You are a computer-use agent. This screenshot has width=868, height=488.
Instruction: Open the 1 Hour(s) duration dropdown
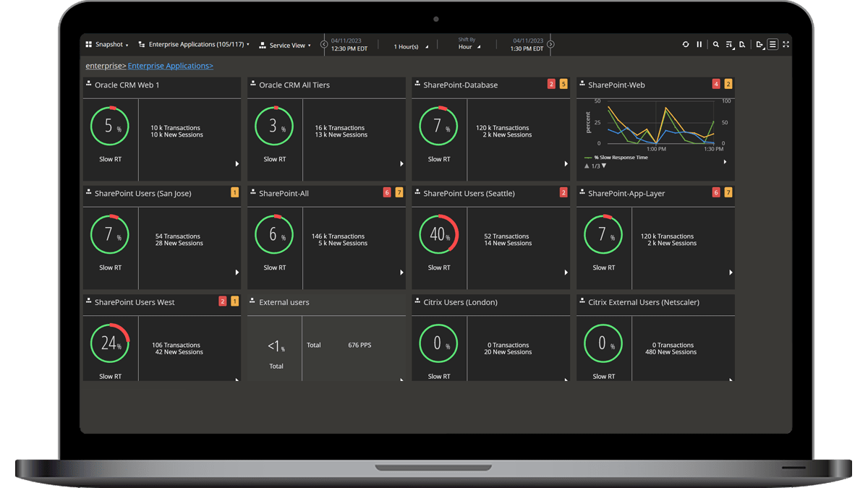[x=411, y=46]
